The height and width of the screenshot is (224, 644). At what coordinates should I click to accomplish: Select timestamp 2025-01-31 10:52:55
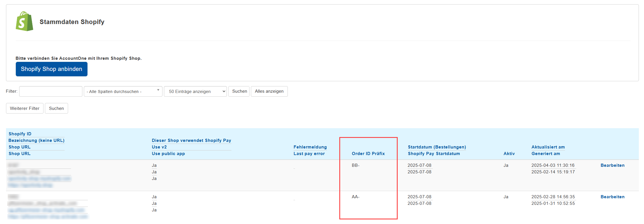point(553,203)
